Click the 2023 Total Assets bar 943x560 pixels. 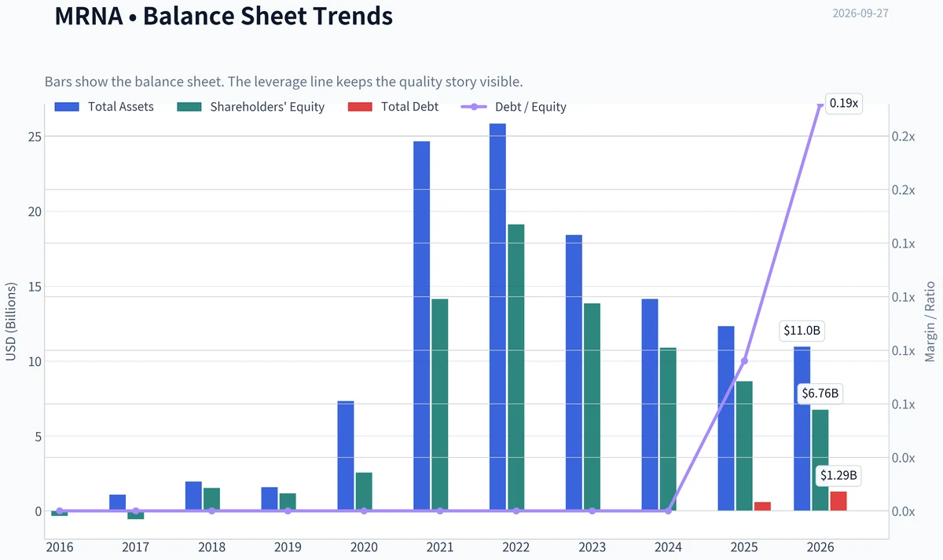coord(574,373)
